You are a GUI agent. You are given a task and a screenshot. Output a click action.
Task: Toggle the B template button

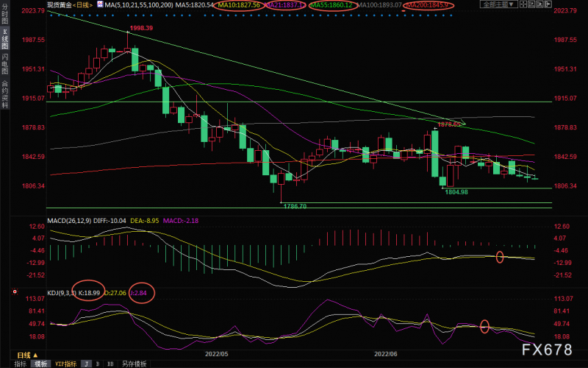click(x=98, y=364)
